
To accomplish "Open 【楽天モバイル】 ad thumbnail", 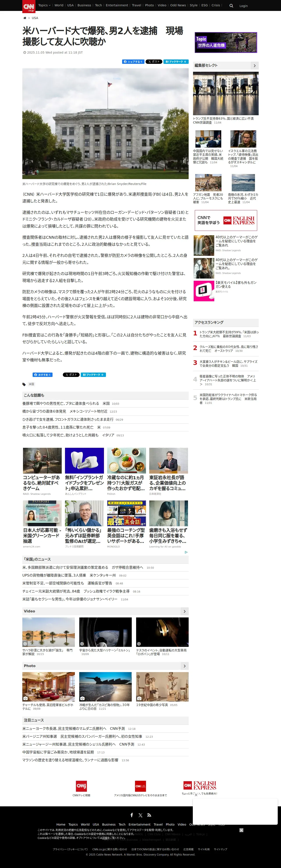I will pos(204,291).
